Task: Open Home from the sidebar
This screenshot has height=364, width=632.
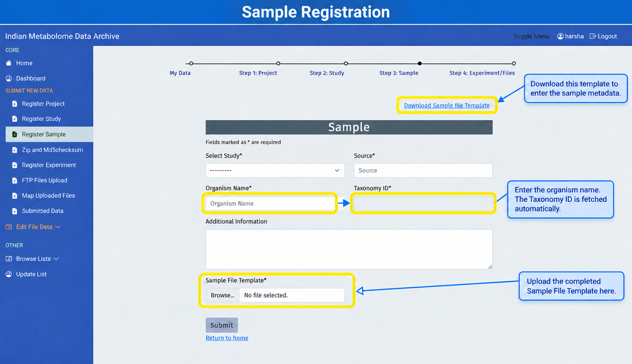Action: [x=24, y=63]
